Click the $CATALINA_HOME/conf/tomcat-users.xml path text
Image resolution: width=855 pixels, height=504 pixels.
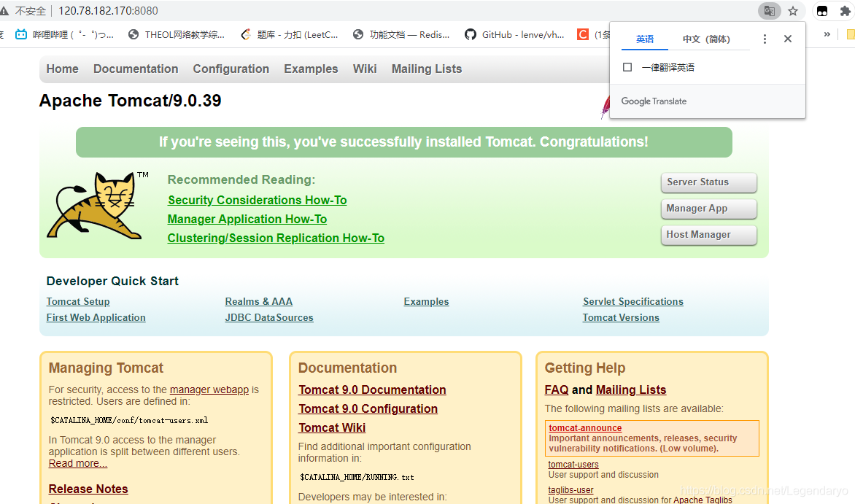pyautogui.click(x=129, y=421)
